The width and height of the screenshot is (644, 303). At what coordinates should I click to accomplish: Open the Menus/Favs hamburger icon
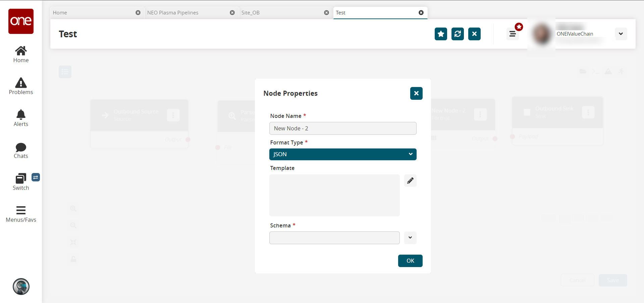[x=21, y=210]
